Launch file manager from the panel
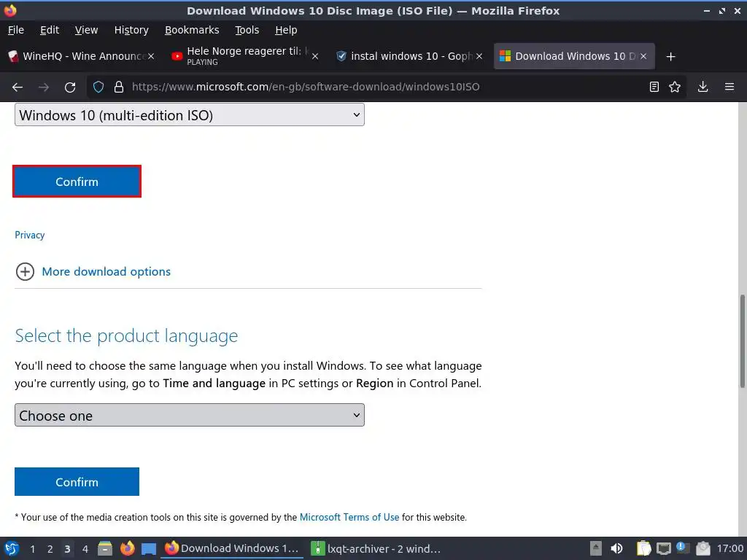This screenshot has width=747, height=560. [x=105, y=548]
